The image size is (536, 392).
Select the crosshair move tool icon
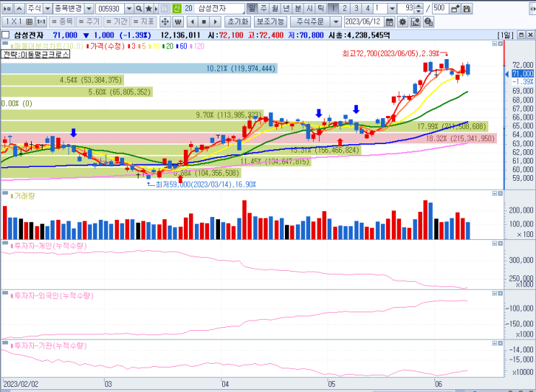click(x=164, y=22)
